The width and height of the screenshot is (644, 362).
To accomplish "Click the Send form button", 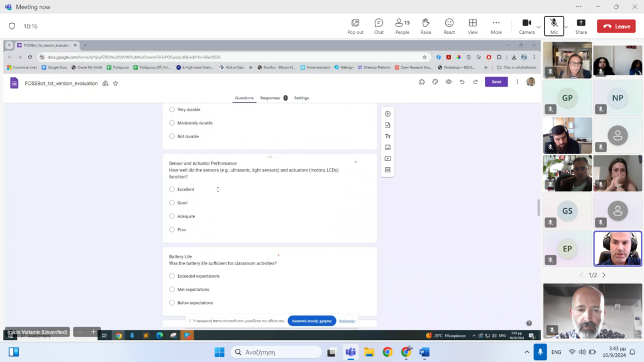I will point(496,82).
